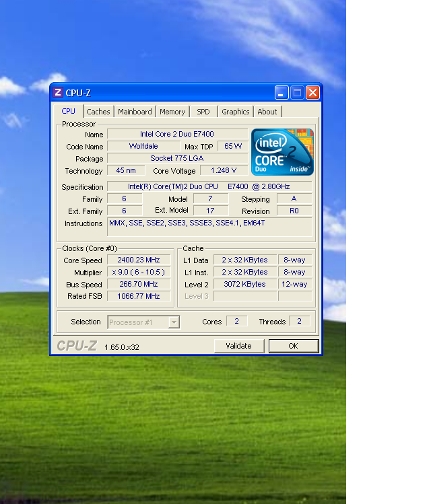The height and width of the screenshot is (504, 431).
Task: Click the L1 Data 2 x 32 KBytes value
Action: (x=244, y=260)
